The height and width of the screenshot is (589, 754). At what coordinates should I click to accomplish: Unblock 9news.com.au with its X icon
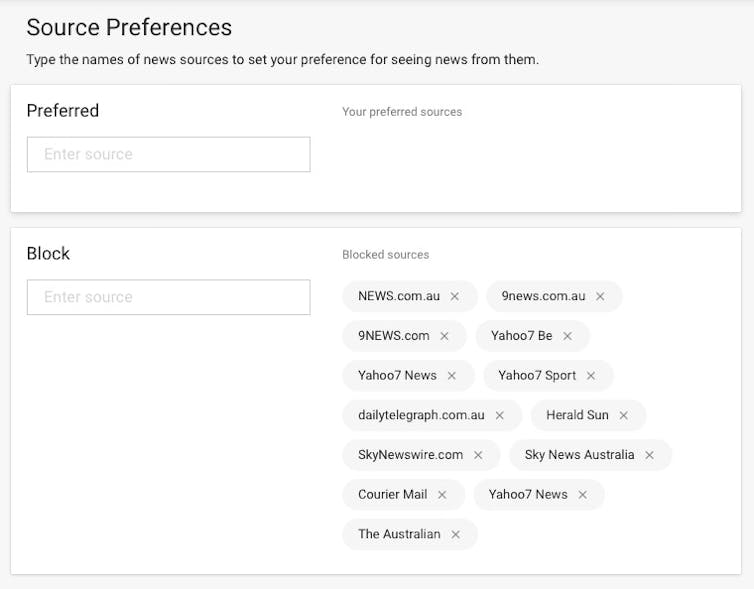point(600,297)
